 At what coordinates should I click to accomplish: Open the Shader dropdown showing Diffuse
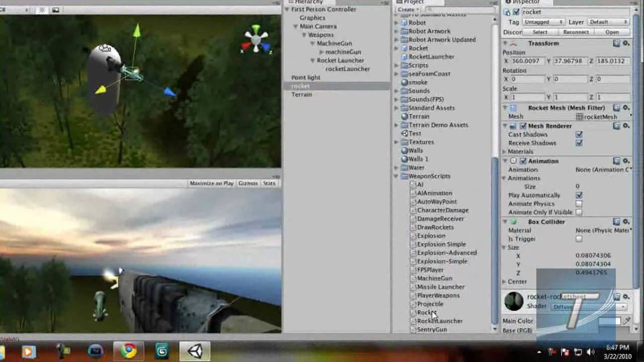[589, 307]
